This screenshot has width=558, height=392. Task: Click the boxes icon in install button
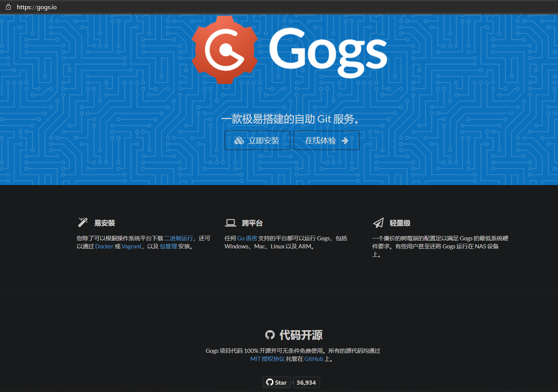tap(239, 141)
